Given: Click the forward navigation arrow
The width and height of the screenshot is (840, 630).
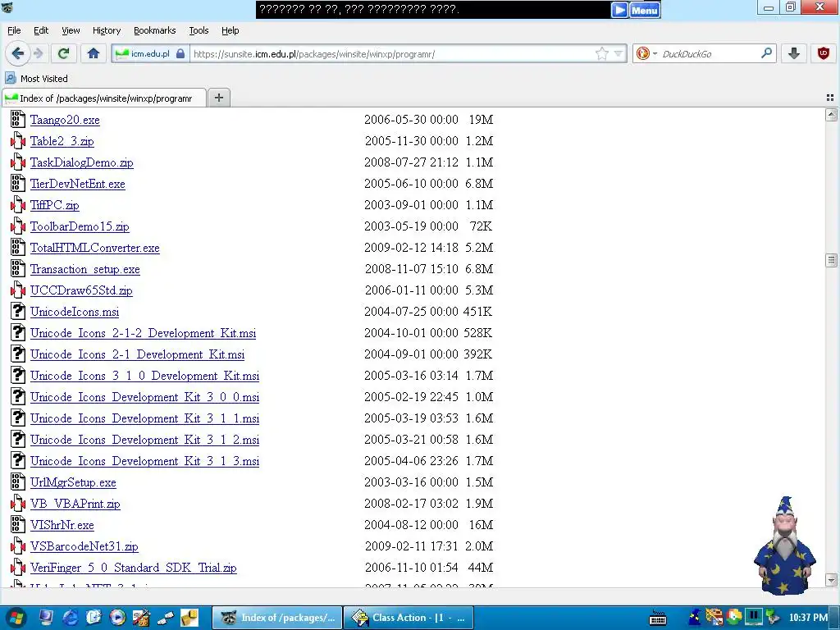Looking at the screenshot, I should click(x=38, y=53).
